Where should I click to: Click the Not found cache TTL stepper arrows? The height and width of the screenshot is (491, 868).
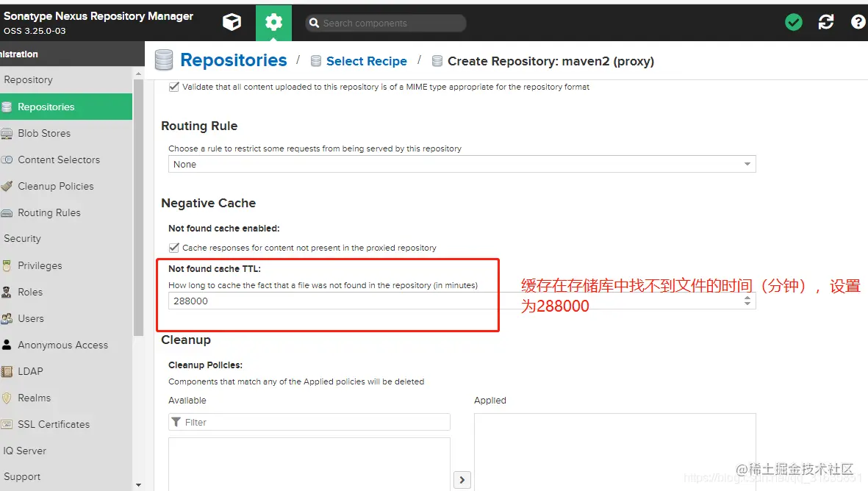pos(747,301)
